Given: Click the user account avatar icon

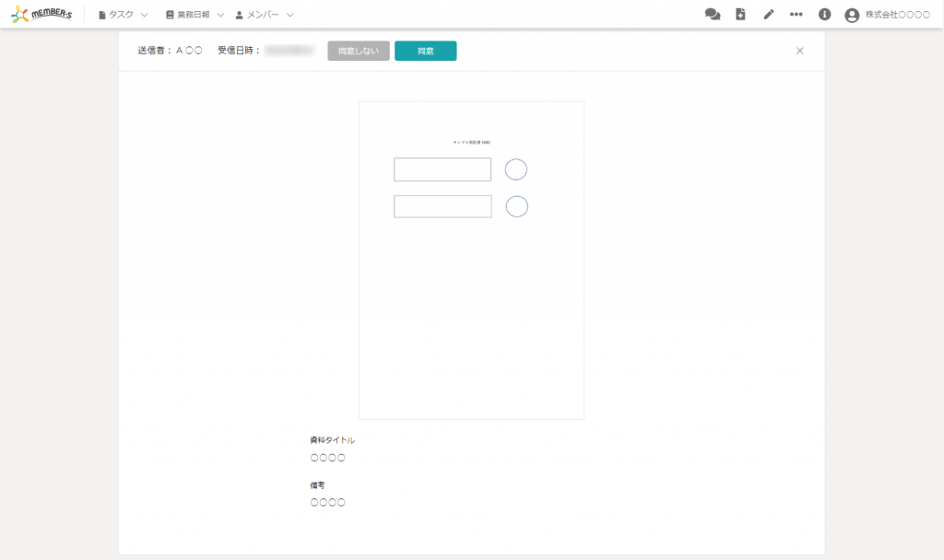Looking at the screenshot, I should pos(851,15).
